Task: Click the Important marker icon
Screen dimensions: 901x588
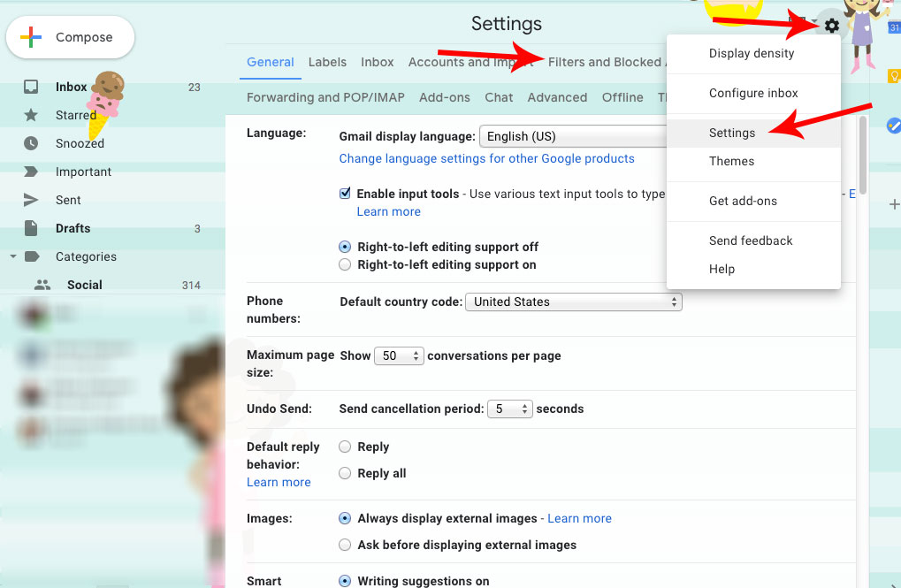Action: click(31, 172)
